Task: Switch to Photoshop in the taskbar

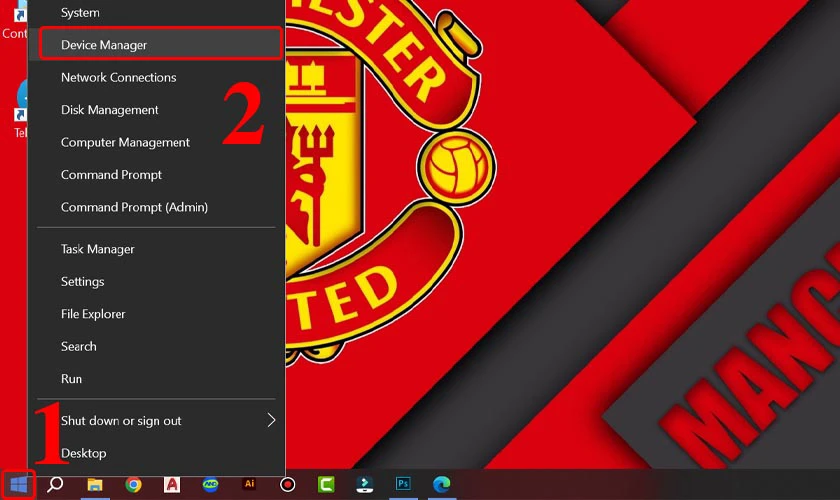Action: 403,484
